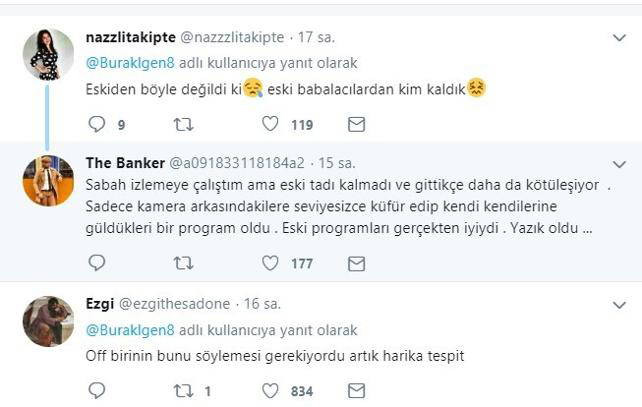Open more options on nazzlitakipte's tweet
Image resolution: width=642 pixels, height=407 pixels.
coord(619,37)
